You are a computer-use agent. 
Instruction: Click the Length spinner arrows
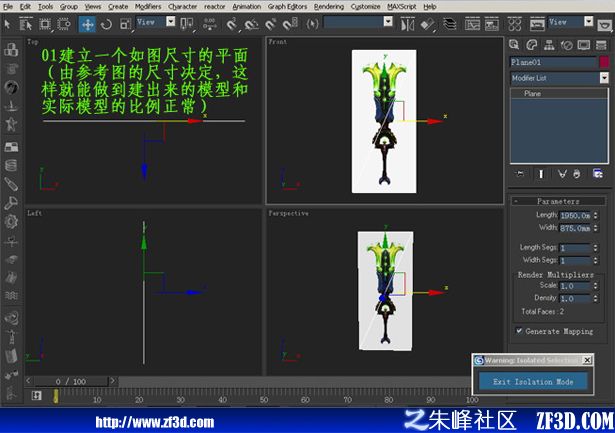pyautogui.click(x=595, y=215)
